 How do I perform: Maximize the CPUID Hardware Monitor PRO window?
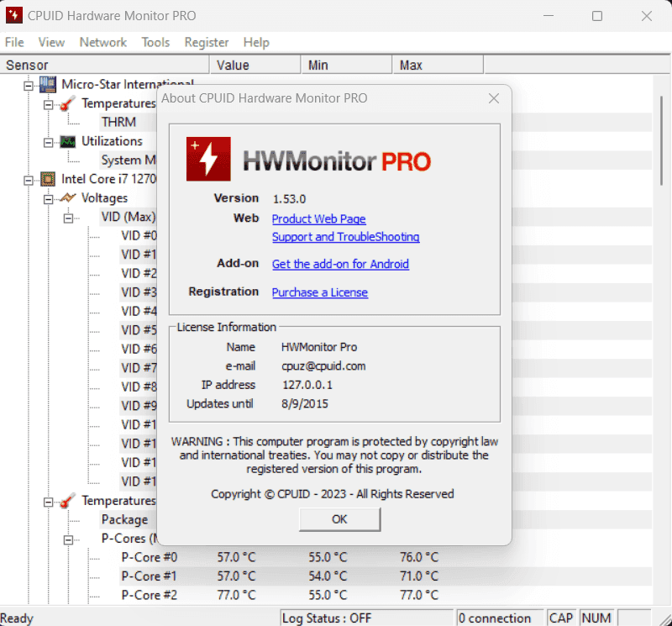coord(597,16)
